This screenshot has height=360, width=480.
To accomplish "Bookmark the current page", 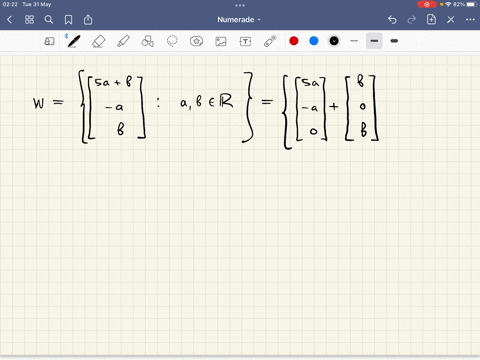I will click(68, 20).
